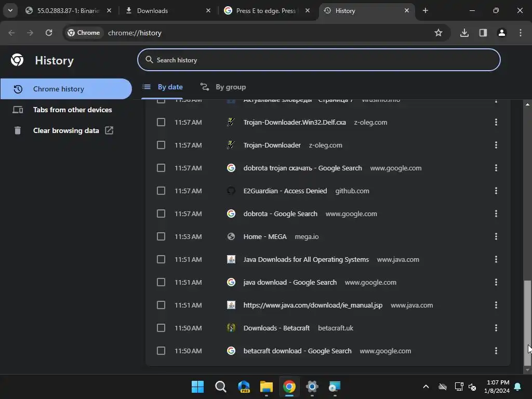Open actions menu for Java Downloads entry
The image size is (532, 399).
(496, 260)
